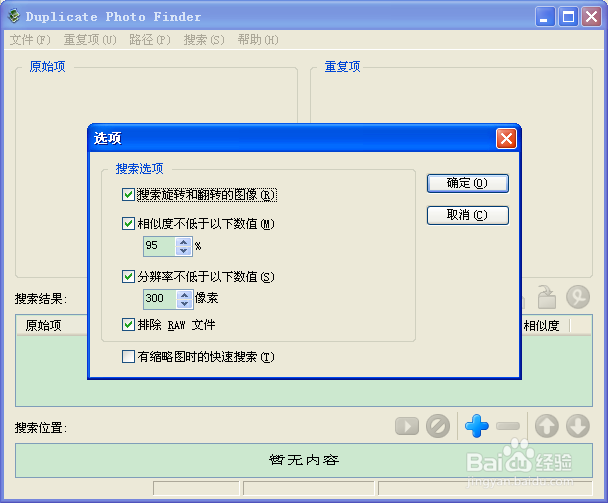Image resolution: width=608 pixels, height=503 pixels.
Task: Open the 帮助(H) menu
Action: click(x=258, y=40)
